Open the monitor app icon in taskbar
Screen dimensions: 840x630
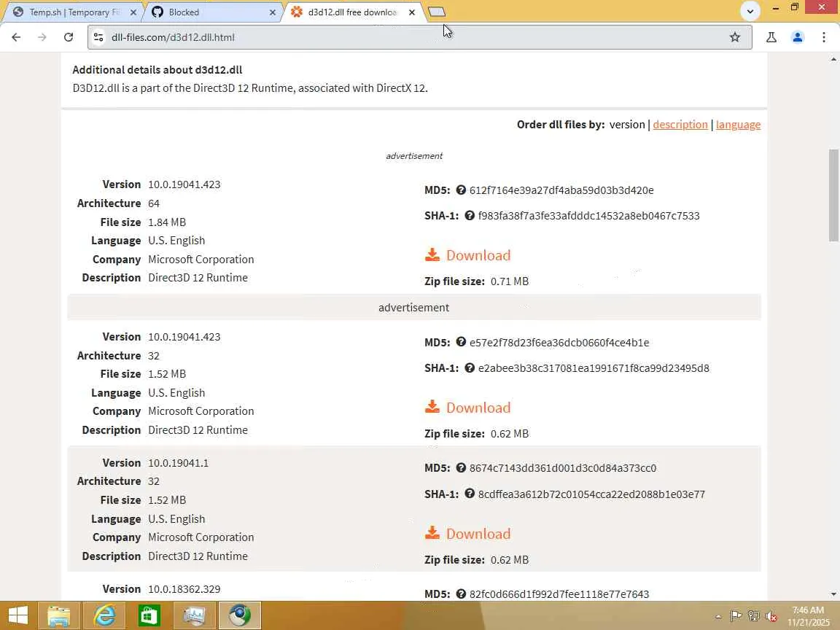coord(194,615)
